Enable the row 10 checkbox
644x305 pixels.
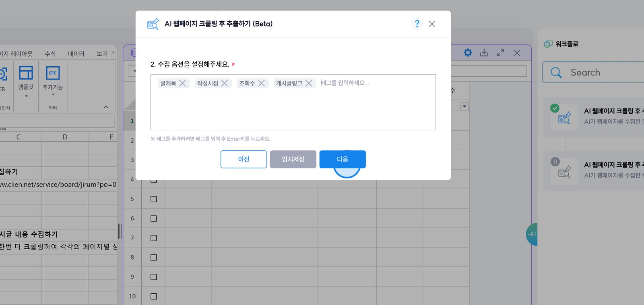pos(154,297)
